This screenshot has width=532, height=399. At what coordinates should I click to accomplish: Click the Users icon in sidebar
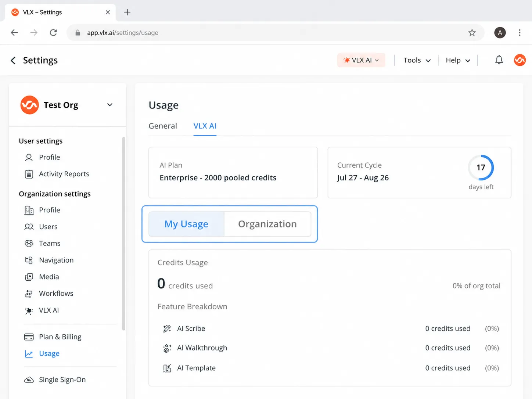point(29,227)
